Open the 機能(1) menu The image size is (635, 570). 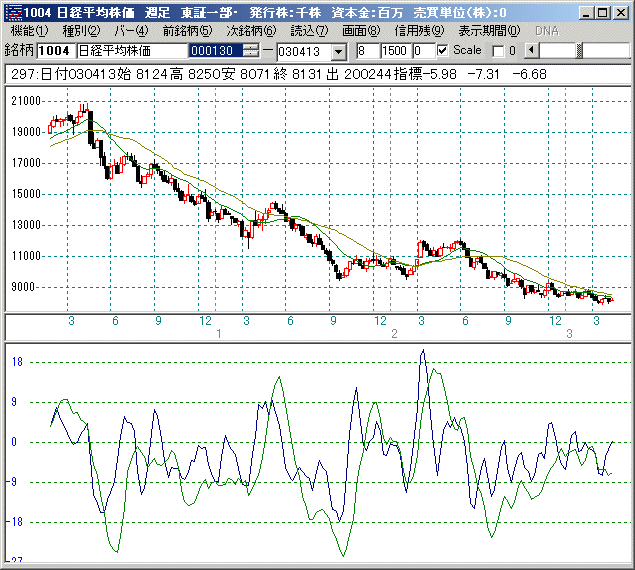(x=27, y=31)
